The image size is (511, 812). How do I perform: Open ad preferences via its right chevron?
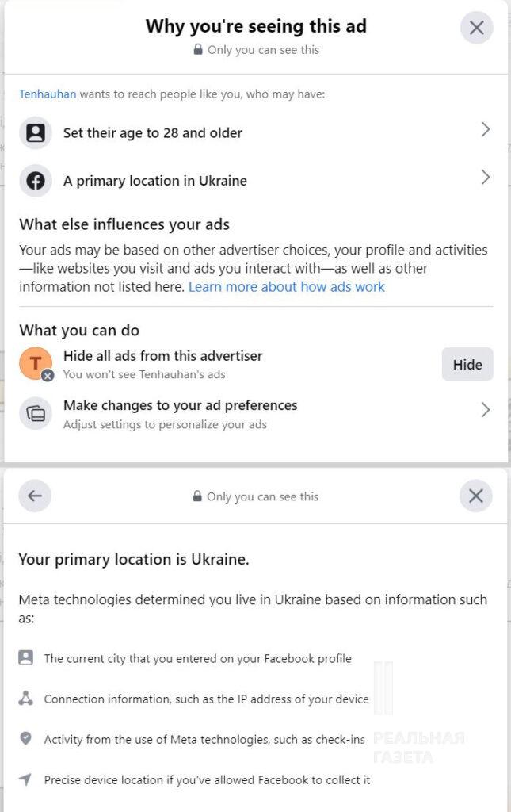click(x=485, y=410)
